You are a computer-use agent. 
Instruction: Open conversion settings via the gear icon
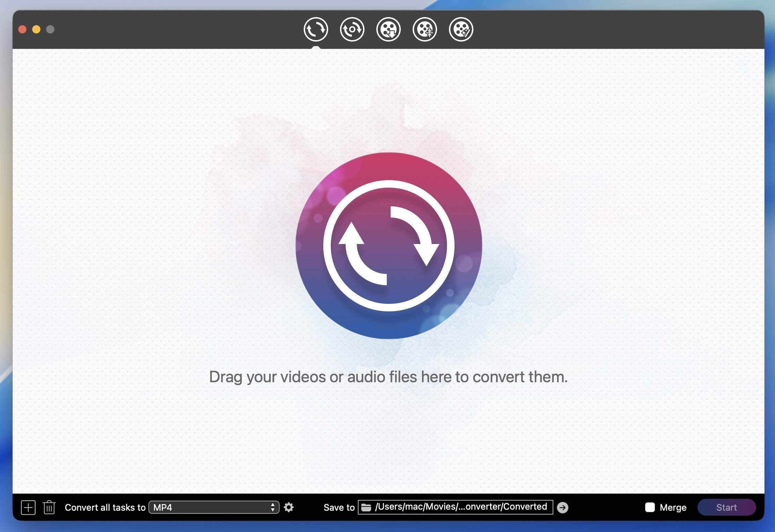point(289,507)
